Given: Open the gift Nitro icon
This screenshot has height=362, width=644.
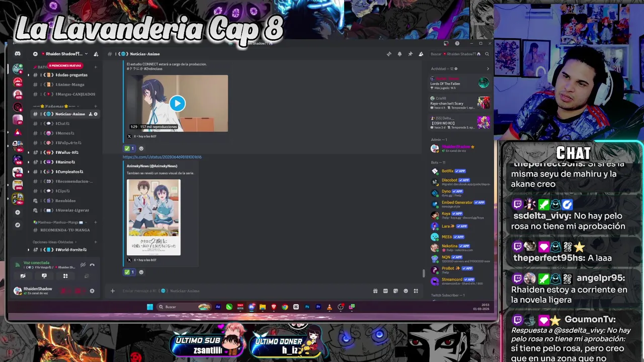Looking at the screenshot, I should click(375, 291).
